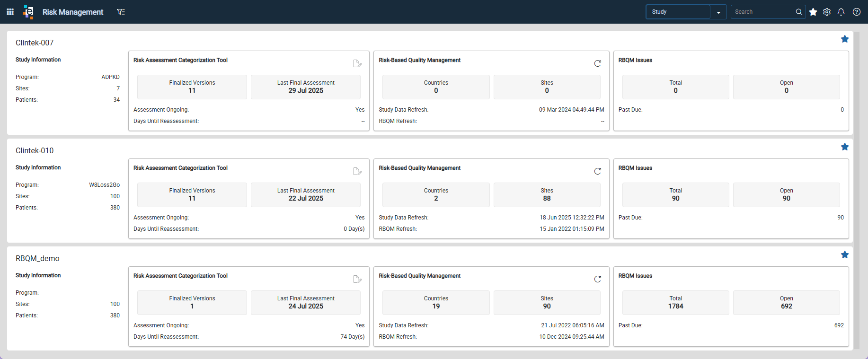Viewport: 868px width, 359px height.
Task: Open the Clintek-010 study title
Action: (35, 150)
